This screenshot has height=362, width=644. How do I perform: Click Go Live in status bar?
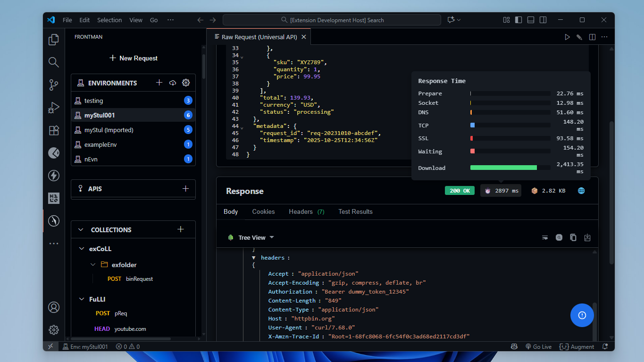point(538,346)
